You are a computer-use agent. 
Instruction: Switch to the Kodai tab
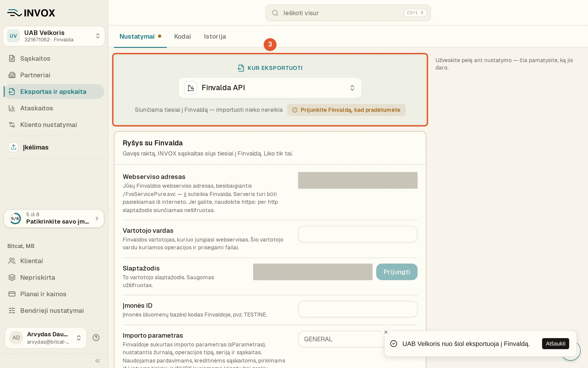182,37
